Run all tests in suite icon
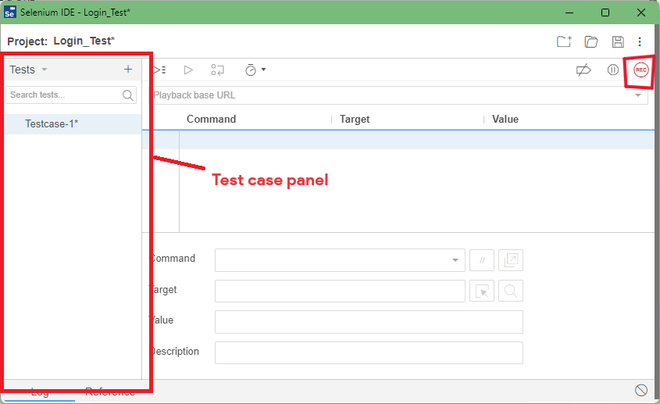Viewport: 660px width, 404px height. [x=160, y=70]
